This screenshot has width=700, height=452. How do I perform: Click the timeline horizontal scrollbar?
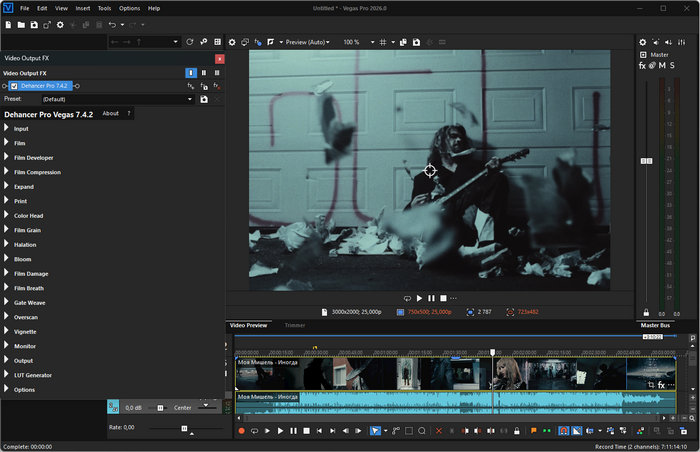(451, 419)
